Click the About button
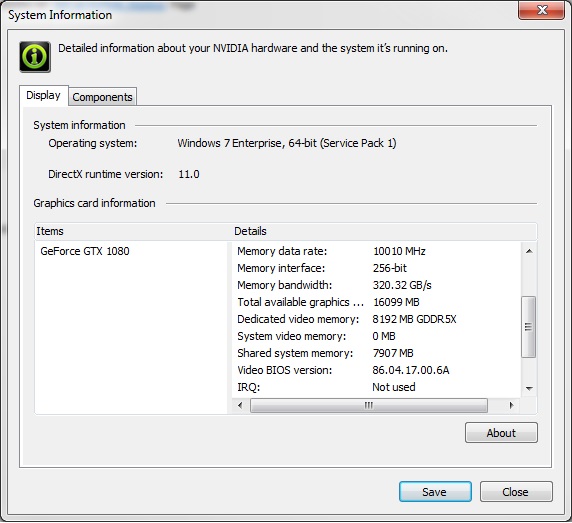Viewport: 572px width, 523px height. (501, 433)
